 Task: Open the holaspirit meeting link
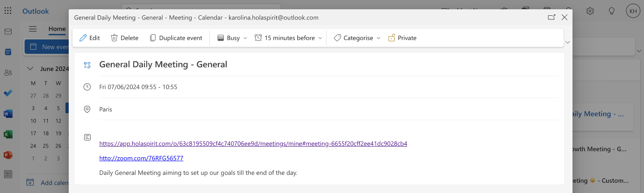253,144
